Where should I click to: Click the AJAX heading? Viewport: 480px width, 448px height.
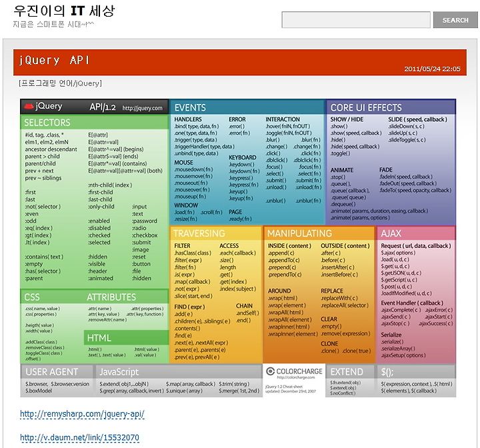click(x=391, y=233)
